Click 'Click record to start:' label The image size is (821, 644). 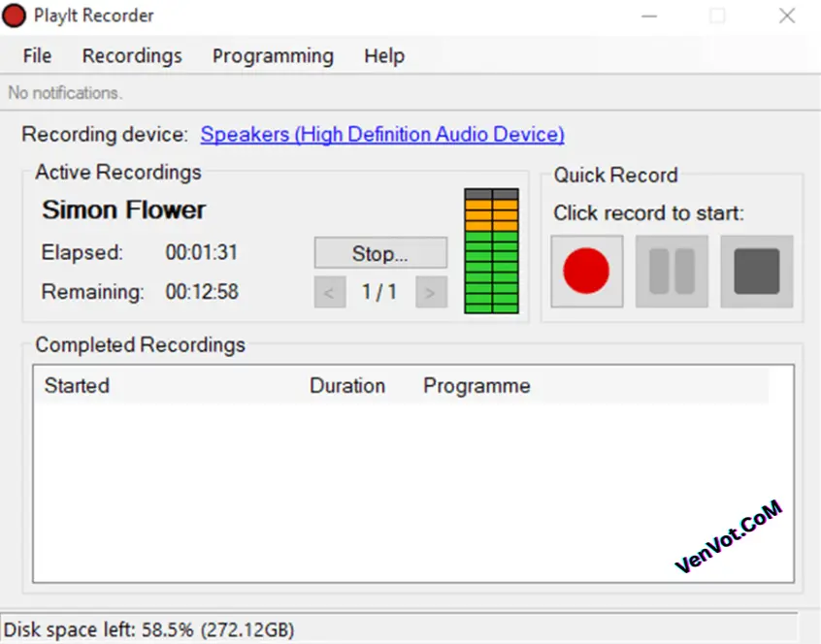(x=648, y=213)
